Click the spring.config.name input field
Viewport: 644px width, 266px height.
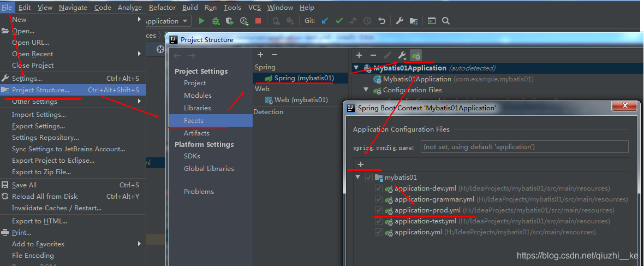tap(524, 147)
